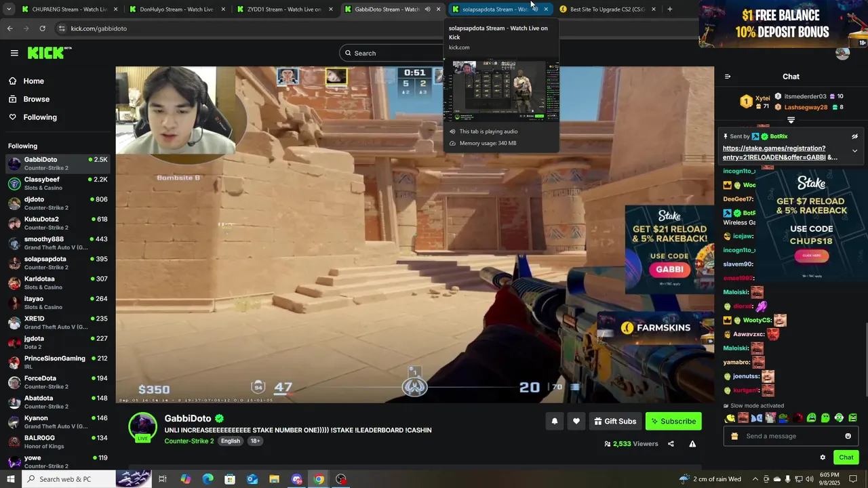
Task: Mute audio on the solapsapdota tab
Action: pyautogui.click(x=534, y=9)
